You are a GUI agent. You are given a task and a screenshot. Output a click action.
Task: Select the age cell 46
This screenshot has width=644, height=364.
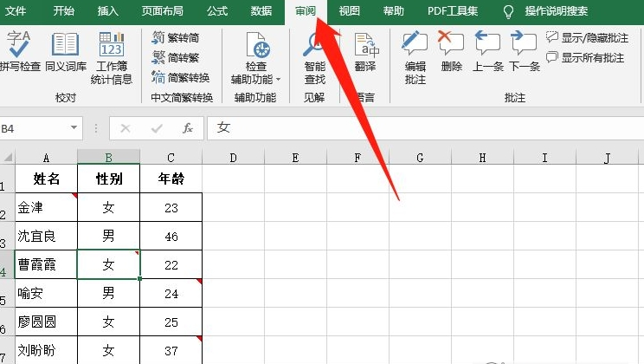(171, 236)
